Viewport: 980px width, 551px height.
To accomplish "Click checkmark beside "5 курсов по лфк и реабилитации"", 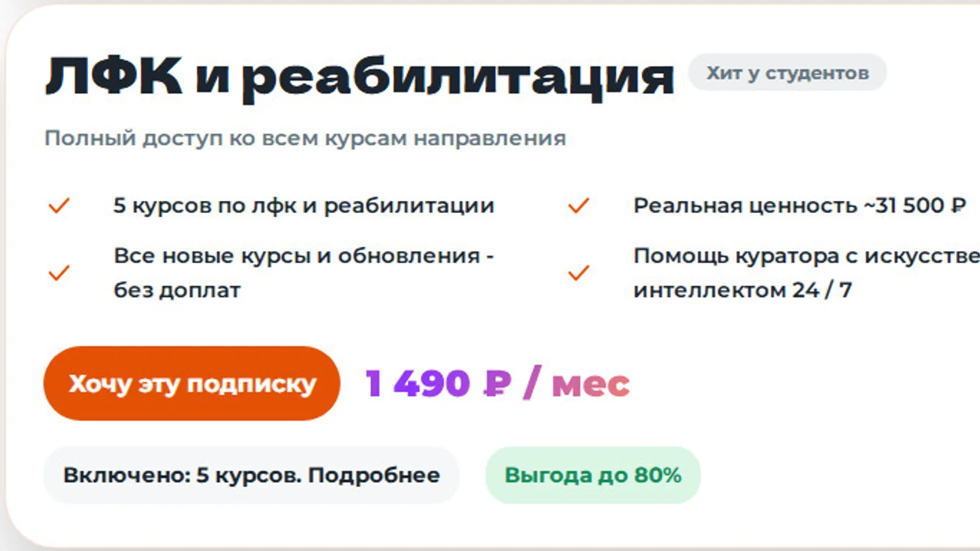I will tap(59, 206).
